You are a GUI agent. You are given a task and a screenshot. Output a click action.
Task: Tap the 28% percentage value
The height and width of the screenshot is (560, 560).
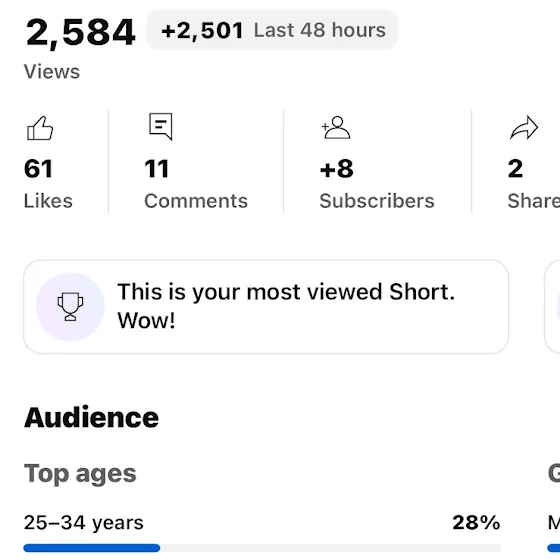(476, 522)
